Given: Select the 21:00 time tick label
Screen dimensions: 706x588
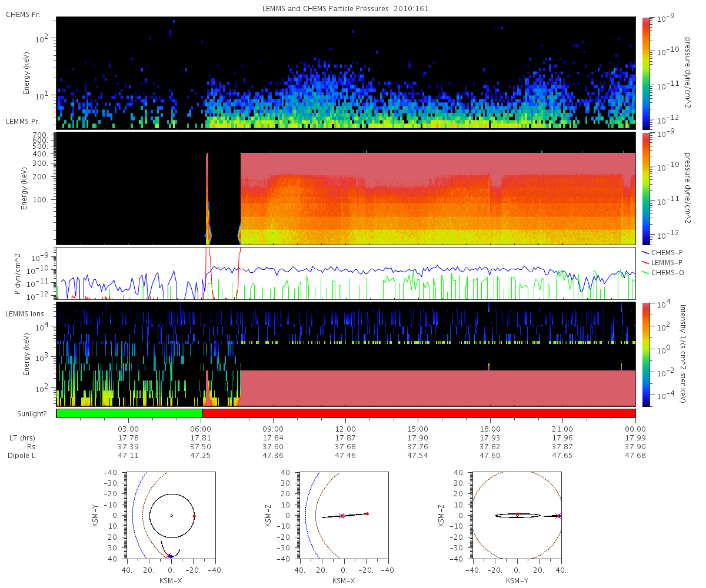Looking at the screenshot, I should point(563,429).
